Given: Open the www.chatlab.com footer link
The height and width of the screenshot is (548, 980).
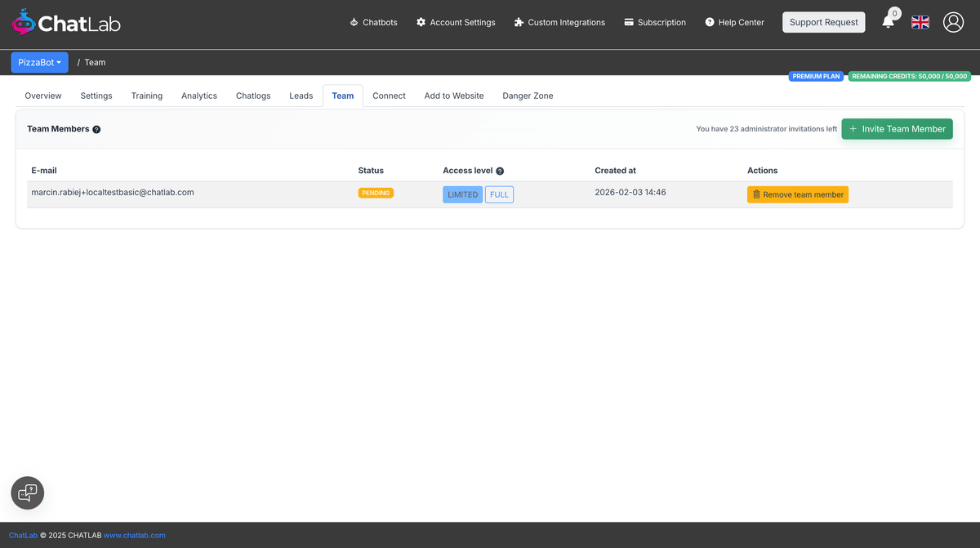Looking at the screenshot, I should click(134, 535).
